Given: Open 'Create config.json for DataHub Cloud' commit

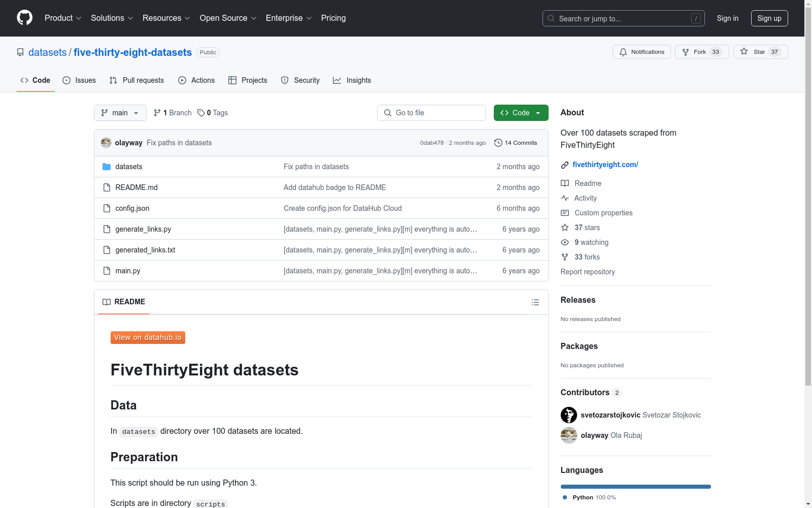Looking at the screenshot, I should [343, 208].
